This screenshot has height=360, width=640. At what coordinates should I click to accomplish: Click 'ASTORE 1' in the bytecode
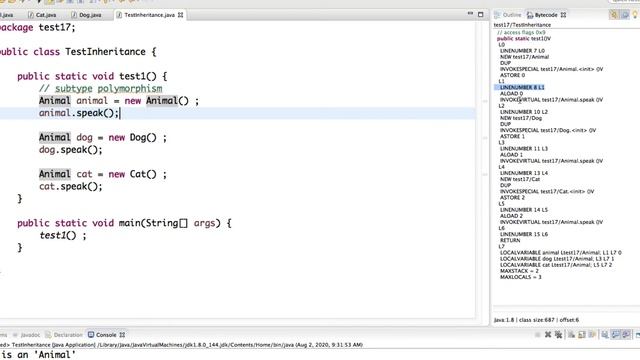(512, 136)
